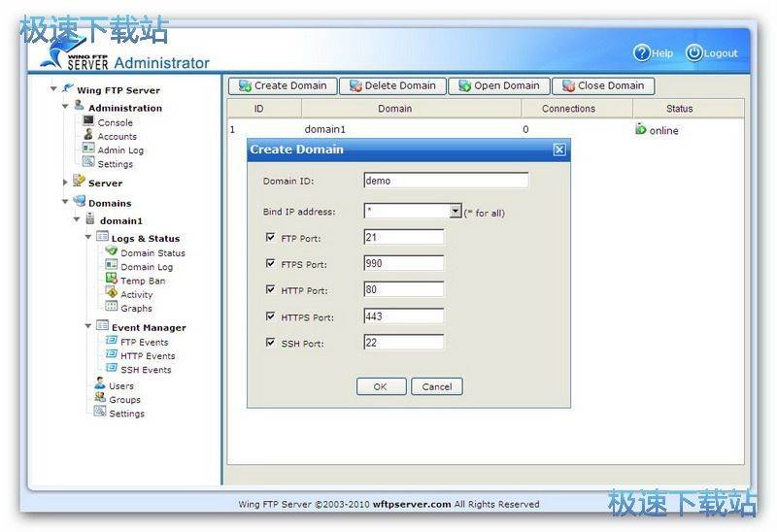Uncheck the FTP Port checkbox
777x532 pixels.
[x=270, y=237]
